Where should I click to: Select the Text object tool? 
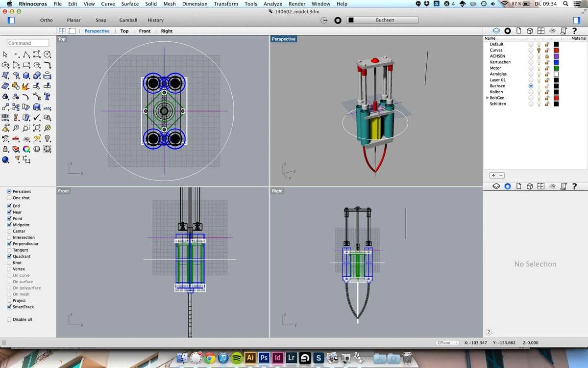coord(48,97)
